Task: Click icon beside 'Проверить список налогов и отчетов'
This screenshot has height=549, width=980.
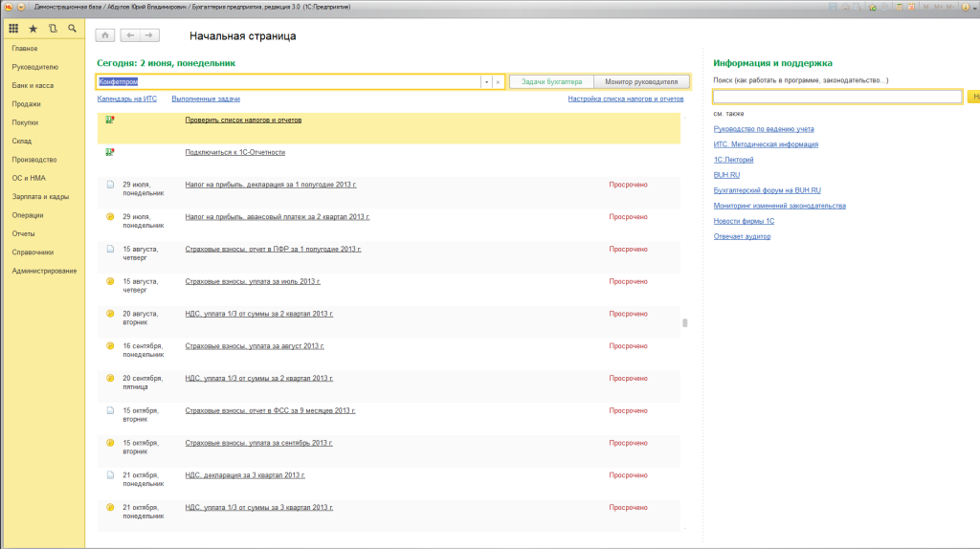Action: click(x=110, y=120)
